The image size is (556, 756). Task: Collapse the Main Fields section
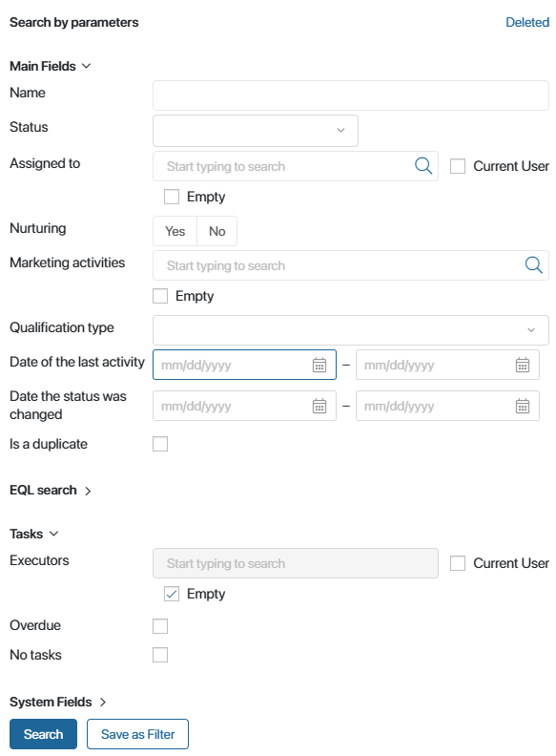(51, 66)
